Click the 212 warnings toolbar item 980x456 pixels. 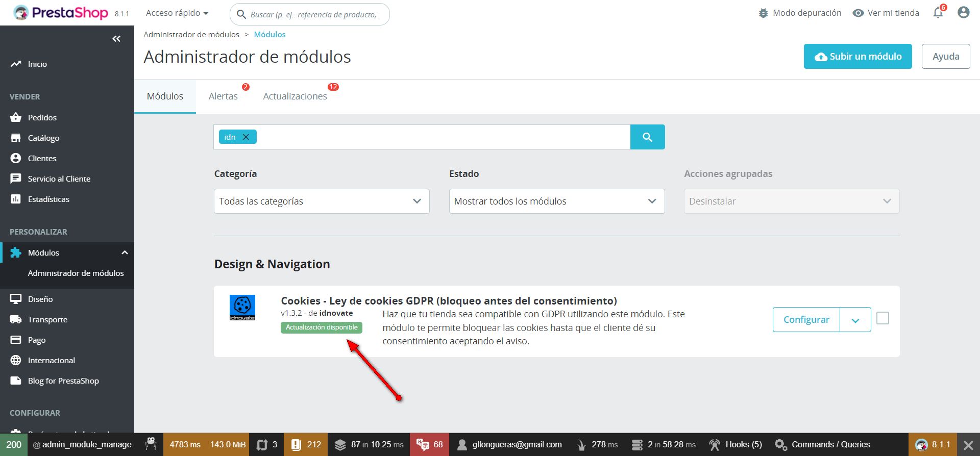[306, 445]
